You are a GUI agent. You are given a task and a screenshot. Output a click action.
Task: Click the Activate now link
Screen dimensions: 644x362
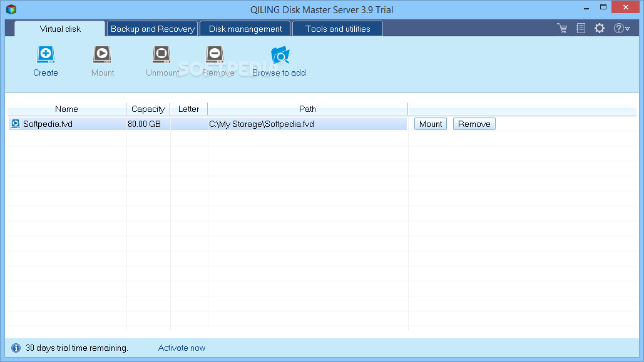(x=181, y=348)
